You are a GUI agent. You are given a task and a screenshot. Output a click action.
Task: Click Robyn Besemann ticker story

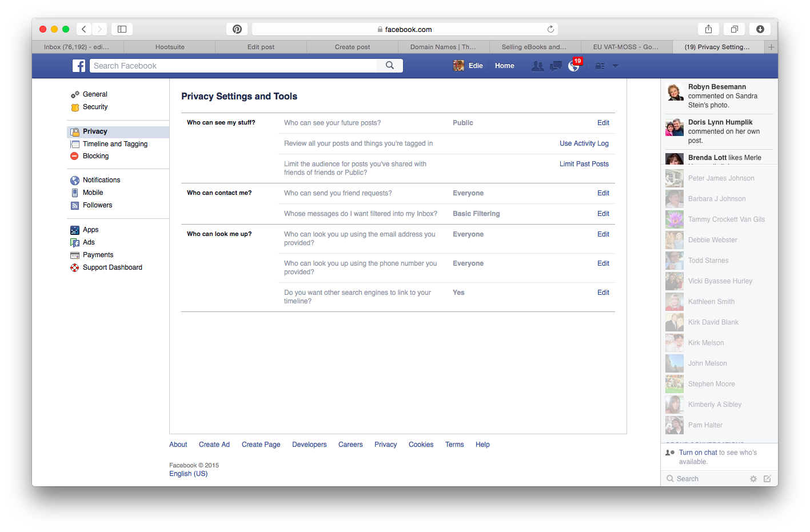[719, 96]
